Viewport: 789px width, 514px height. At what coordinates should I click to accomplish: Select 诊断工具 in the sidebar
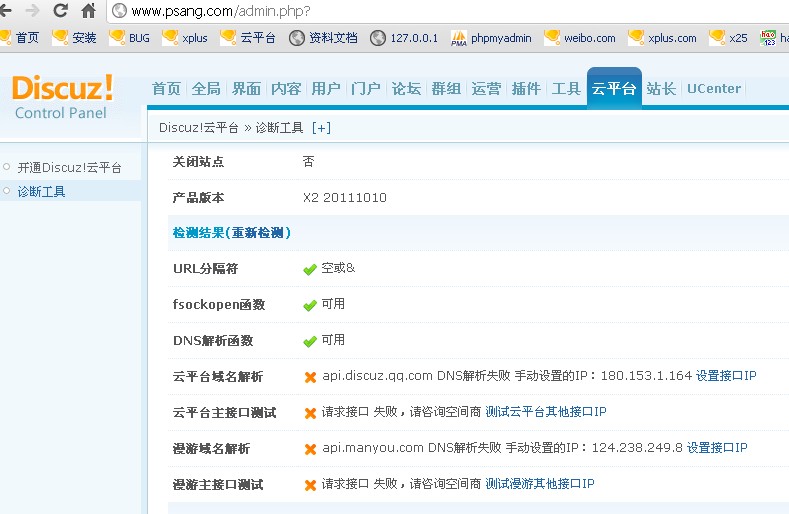[x=41, y=192]
